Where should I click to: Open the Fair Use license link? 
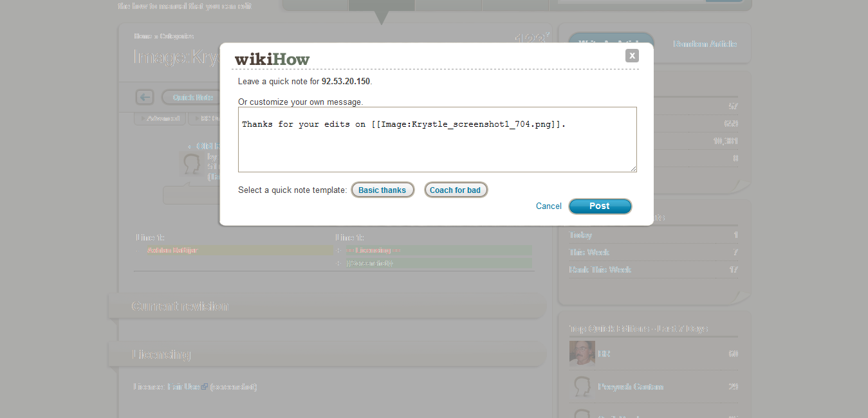[x=183, y=386]
